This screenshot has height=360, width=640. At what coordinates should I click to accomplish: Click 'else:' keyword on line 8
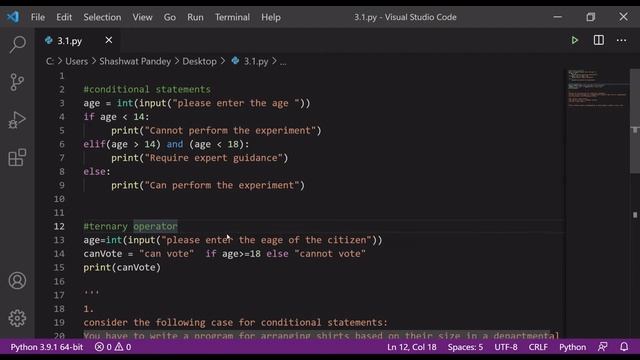pos(97,171)
